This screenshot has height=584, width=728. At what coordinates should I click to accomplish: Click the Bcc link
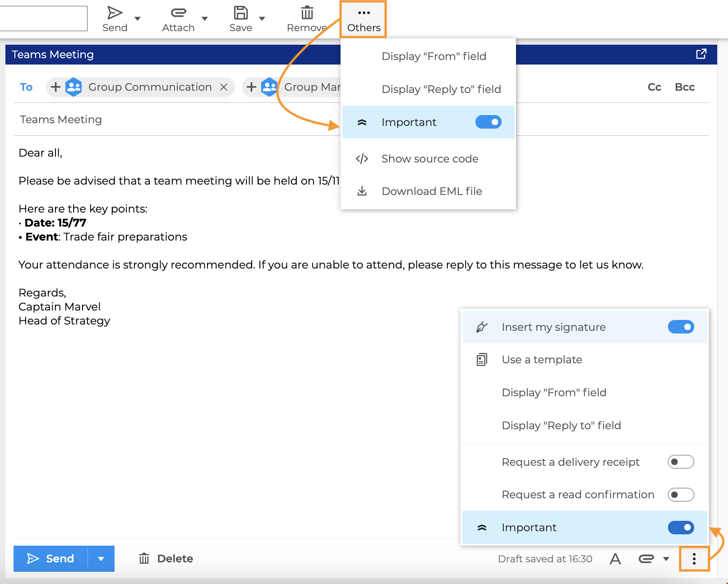tap(684, 87)
